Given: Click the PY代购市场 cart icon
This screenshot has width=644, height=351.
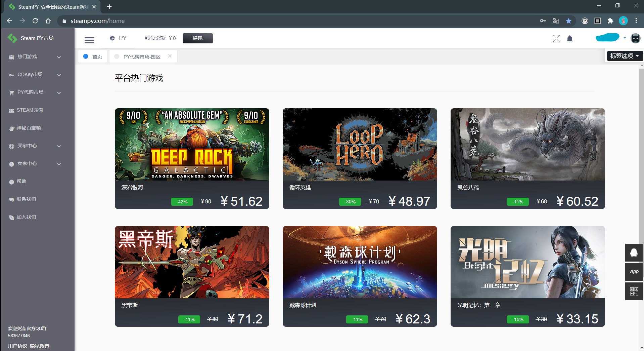Looking at the screenshot, I should (x=12, y=93).
